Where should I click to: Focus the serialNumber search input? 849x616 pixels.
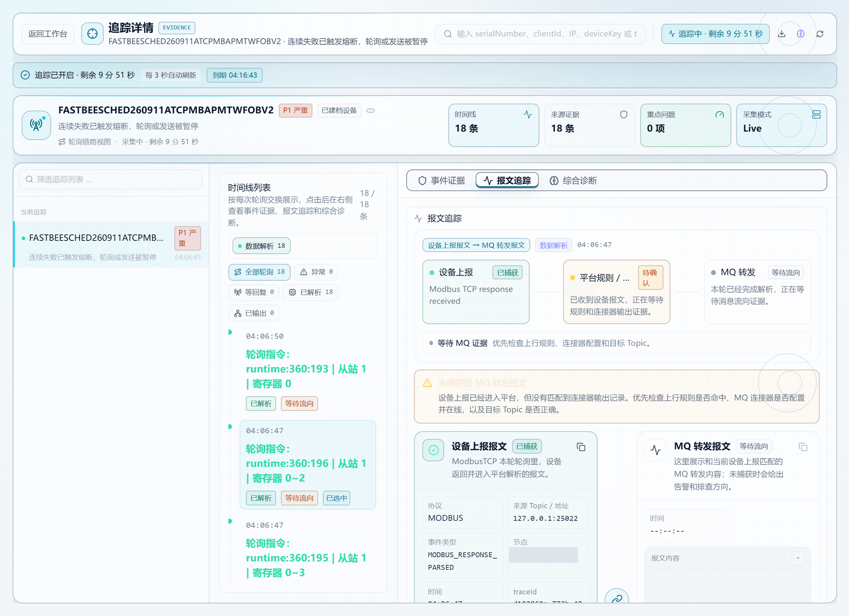click(540, 34)
